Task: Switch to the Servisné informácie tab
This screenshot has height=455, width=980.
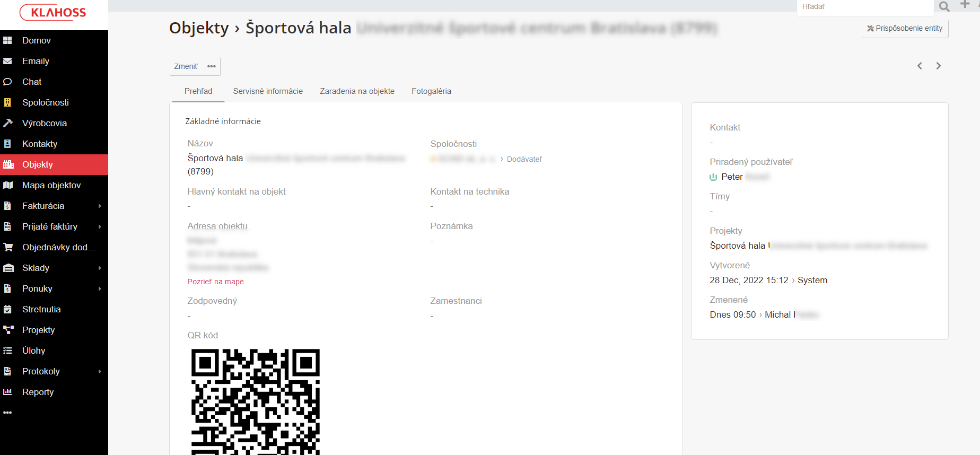Action: 268,91
